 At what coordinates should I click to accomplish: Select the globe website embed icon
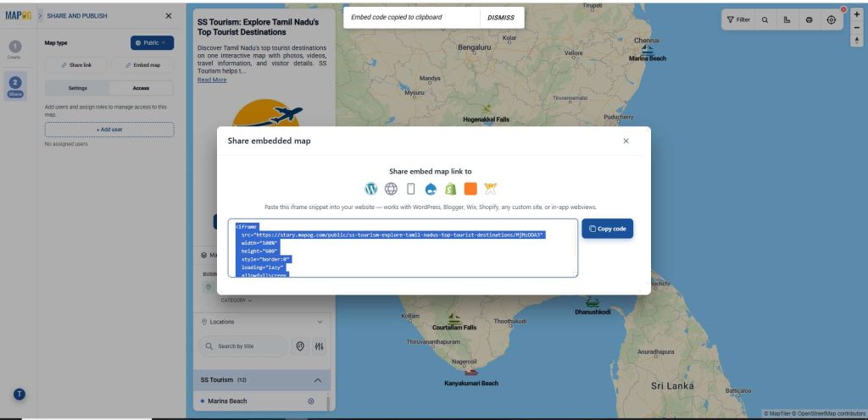coord(391,189)
